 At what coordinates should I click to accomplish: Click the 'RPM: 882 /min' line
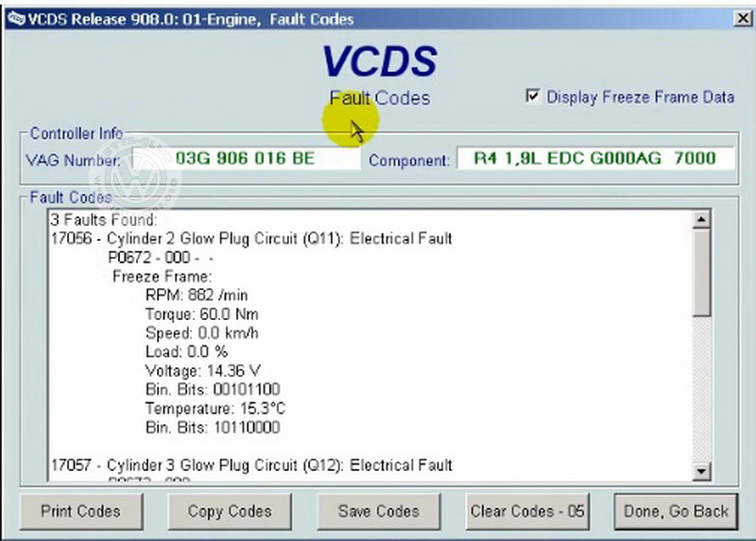point(197,295)
